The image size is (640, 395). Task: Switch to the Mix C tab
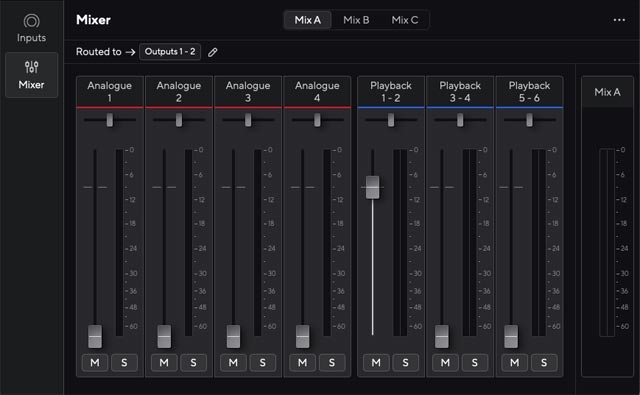pos(404,20)
